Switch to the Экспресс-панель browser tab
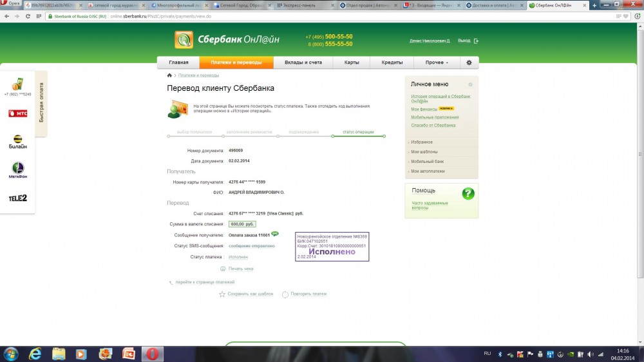The width and height of the screenshot is (644, 362). pos(305,5)
